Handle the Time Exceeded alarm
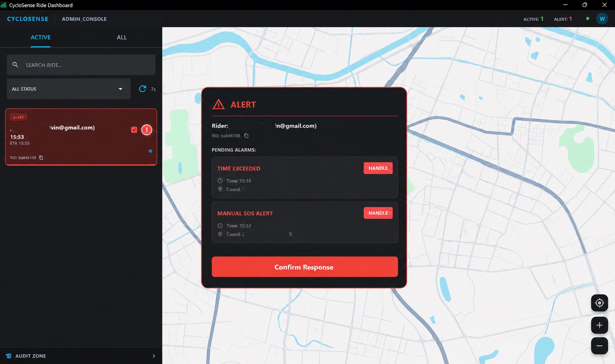The image size is (615, 364). coord(378,168)
